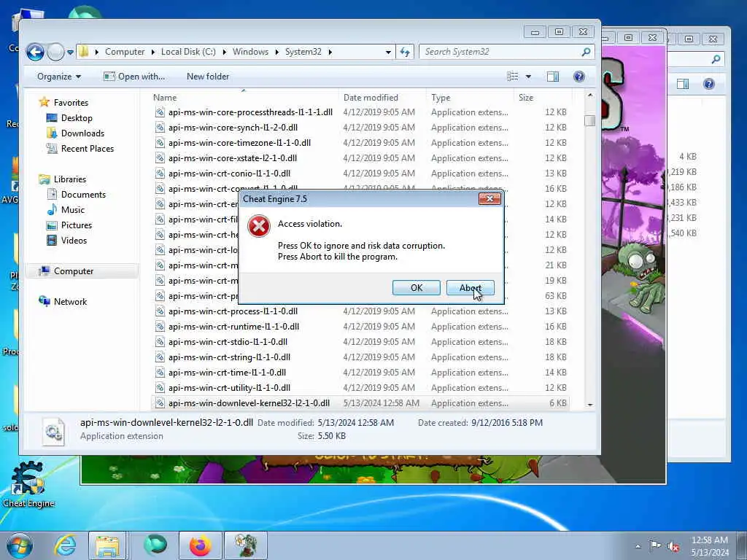Launch Internet Explorer from taskbar
The image size is (747, 560).
(65, 545)
